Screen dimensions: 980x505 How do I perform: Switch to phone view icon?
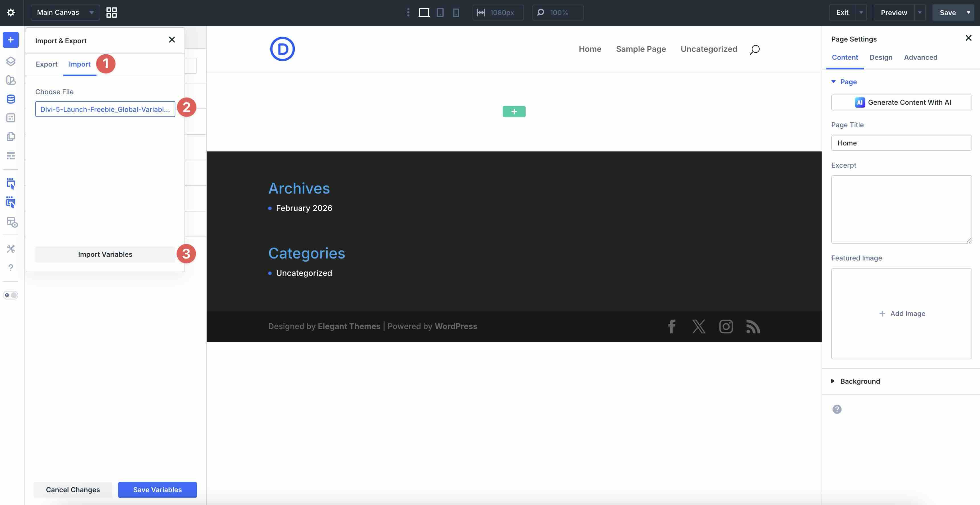point(456,13)
